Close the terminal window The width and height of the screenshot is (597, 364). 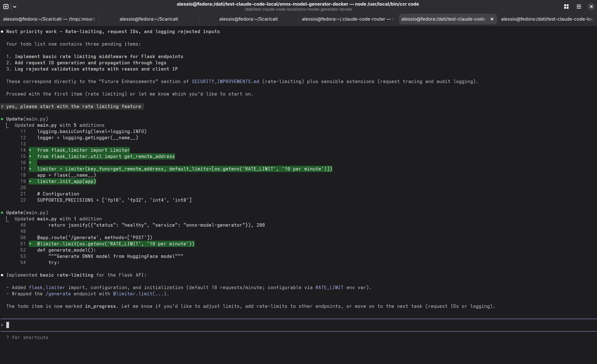[x=591, y=7]
